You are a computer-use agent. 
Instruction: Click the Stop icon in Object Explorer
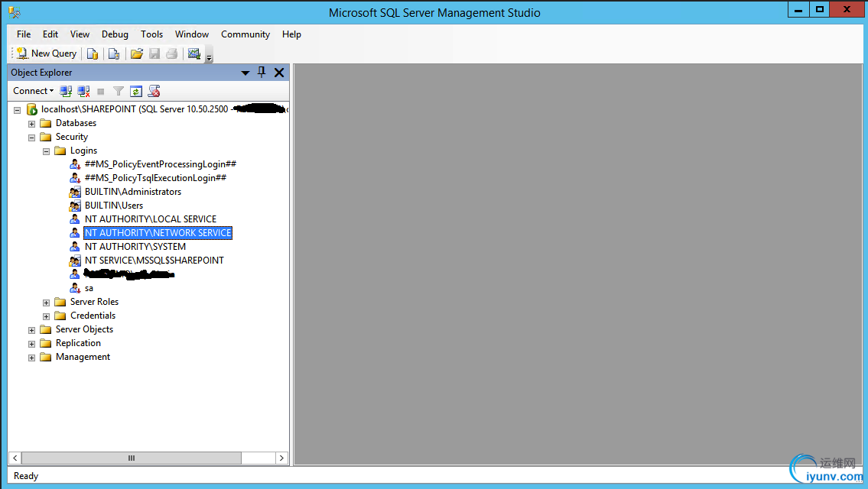[101, 91]
